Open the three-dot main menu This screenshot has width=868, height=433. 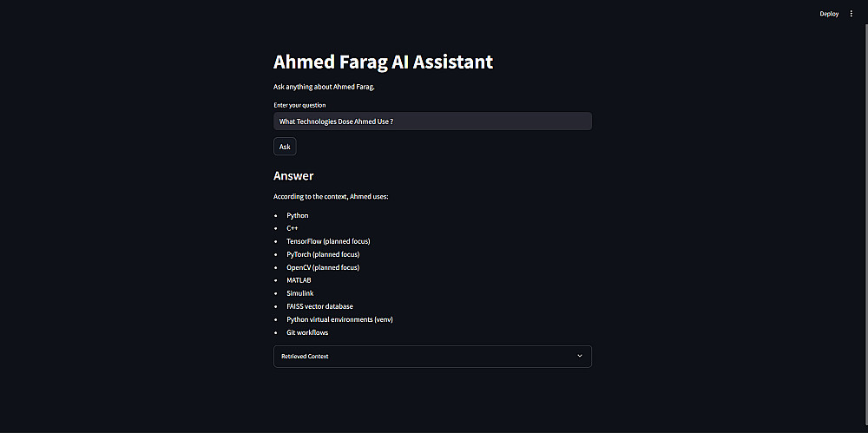pyautogui.click(x=851, y=14)
